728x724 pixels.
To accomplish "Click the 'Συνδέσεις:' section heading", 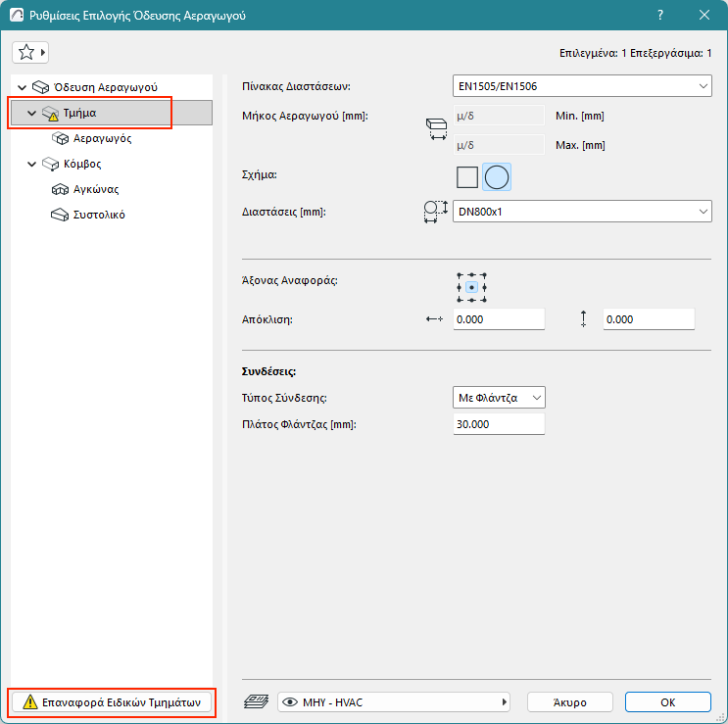I will point(268,371).
